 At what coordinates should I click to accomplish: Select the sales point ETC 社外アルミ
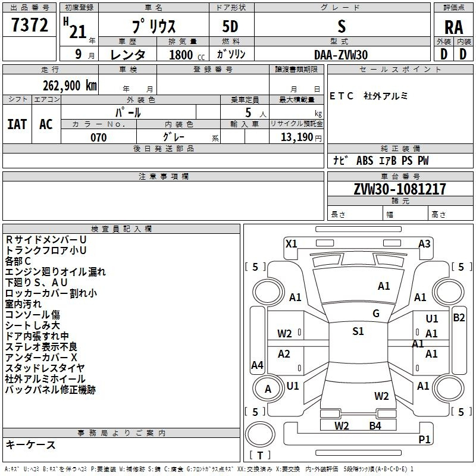coord(368,96)
